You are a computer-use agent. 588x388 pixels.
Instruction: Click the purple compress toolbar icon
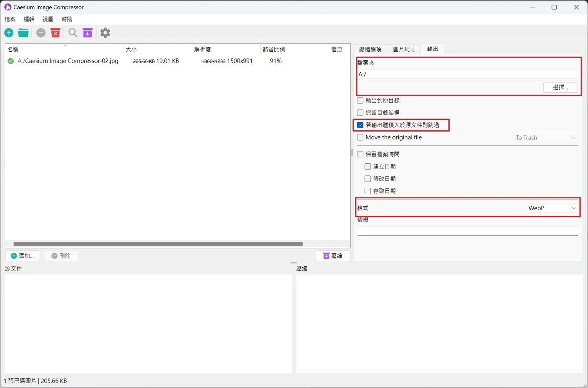(x=88, y=33)
